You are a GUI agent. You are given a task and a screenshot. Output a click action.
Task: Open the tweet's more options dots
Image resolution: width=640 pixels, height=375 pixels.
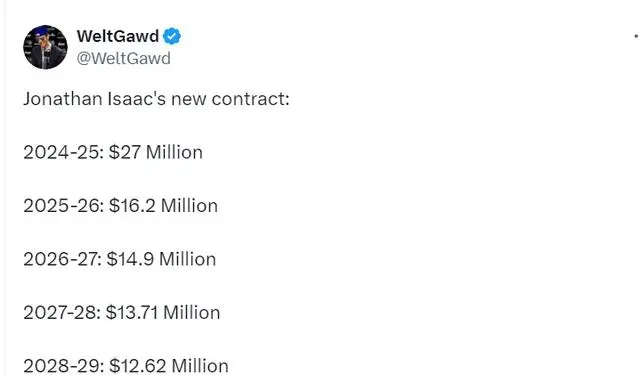[636, 36]
